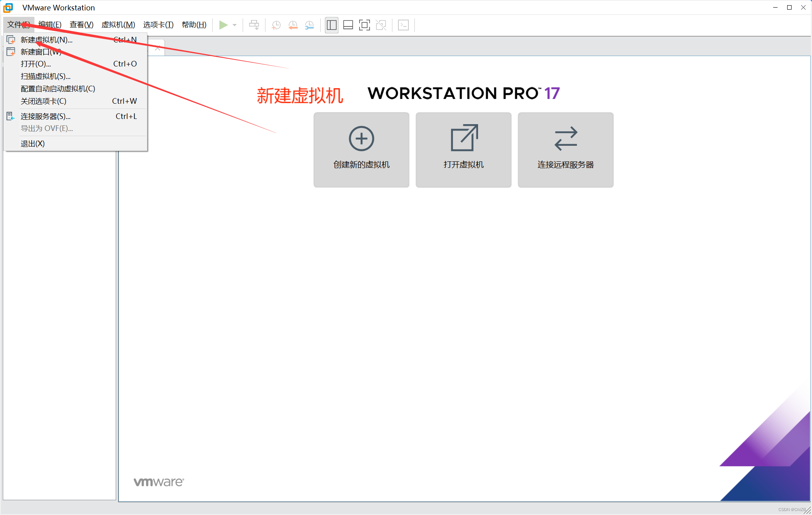Click the 打开虚拟机 tile
Viewport: 812px width, 515px height.
click(463, 149)
